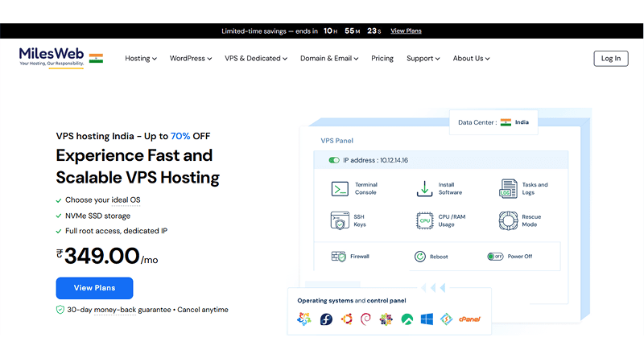Click the cPanel logo
644x358 pixels.
pyautogui.click(x=469, y=319)
